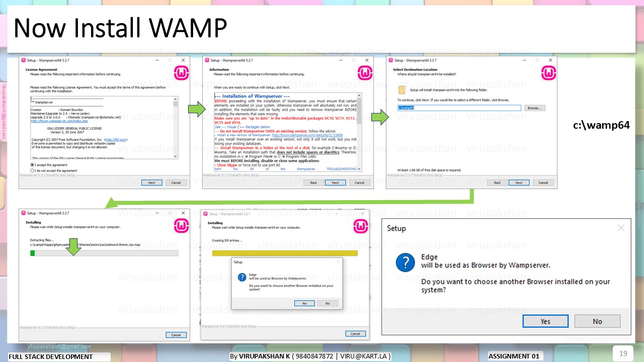Click title bar icon of the Extracting files window
644x362 pixels.
(23, 213)
